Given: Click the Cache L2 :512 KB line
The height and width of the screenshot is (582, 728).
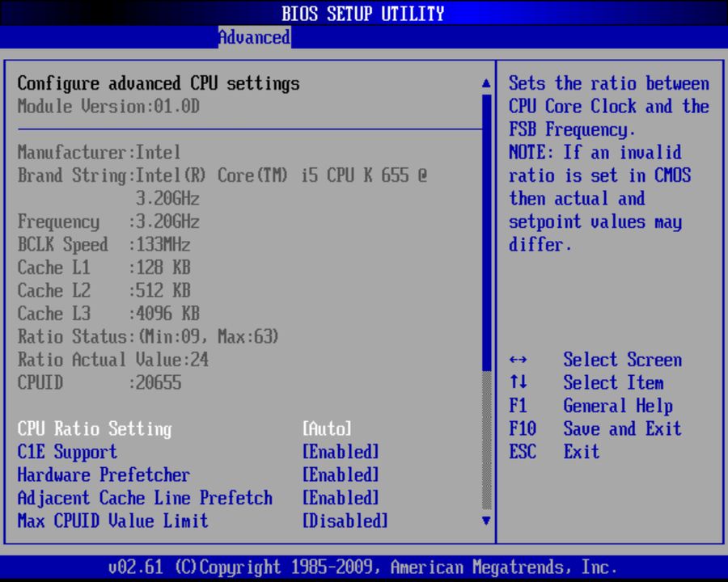Looking at the screenshot, I should 104,290.
